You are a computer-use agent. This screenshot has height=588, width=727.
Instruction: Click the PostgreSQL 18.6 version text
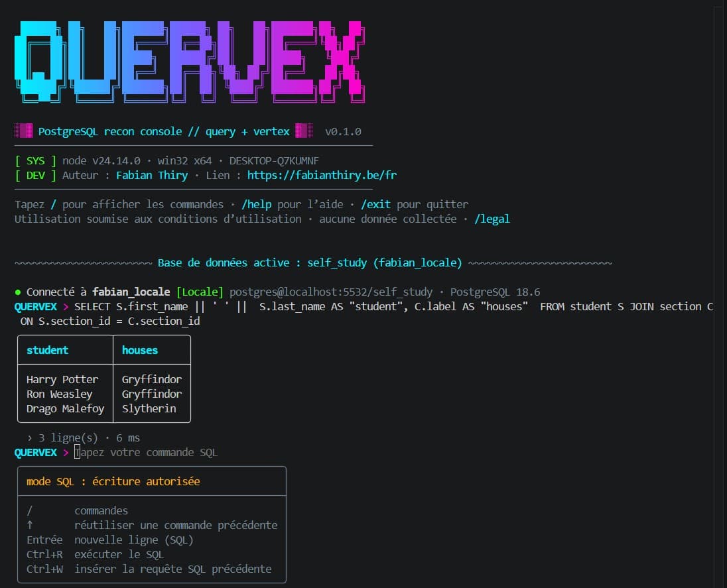click(x=496, y=292)
